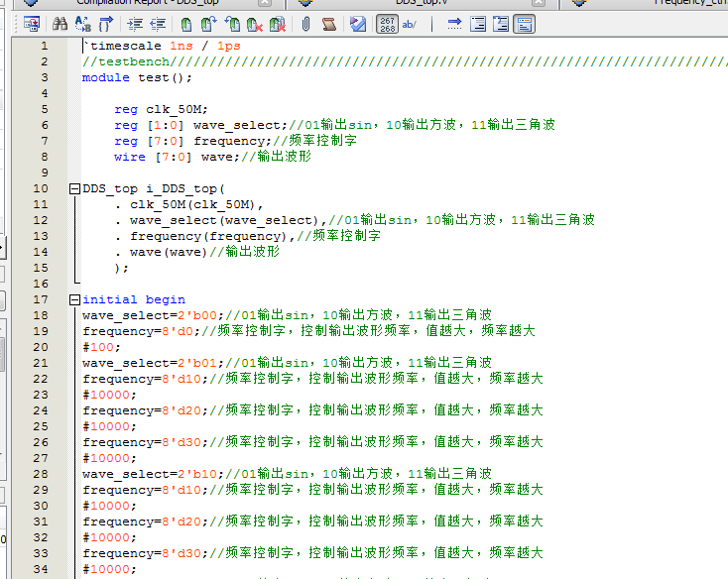This screenshot has width=728, height=579.
Task: Jump to the previous bookmark
Action: pos(232,24)
